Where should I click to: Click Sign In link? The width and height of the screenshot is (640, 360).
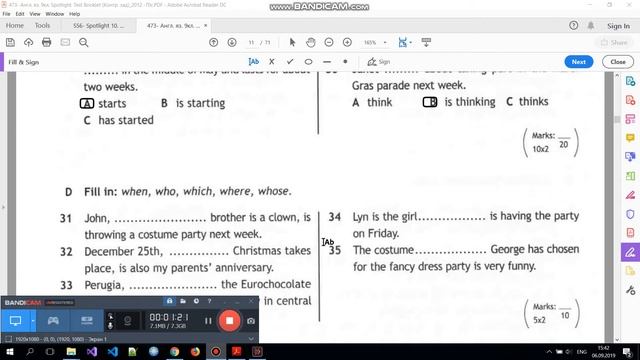click(618, 26)
